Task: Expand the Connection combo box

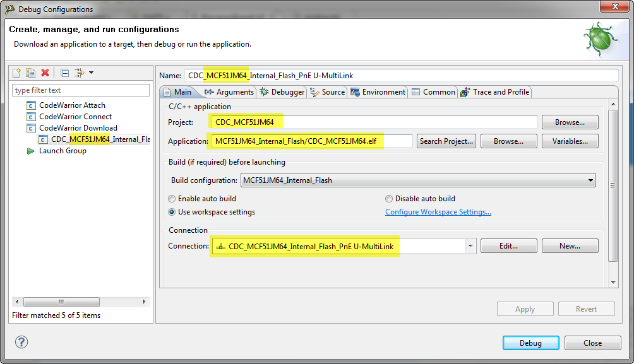Action: [x=470, y=246]
